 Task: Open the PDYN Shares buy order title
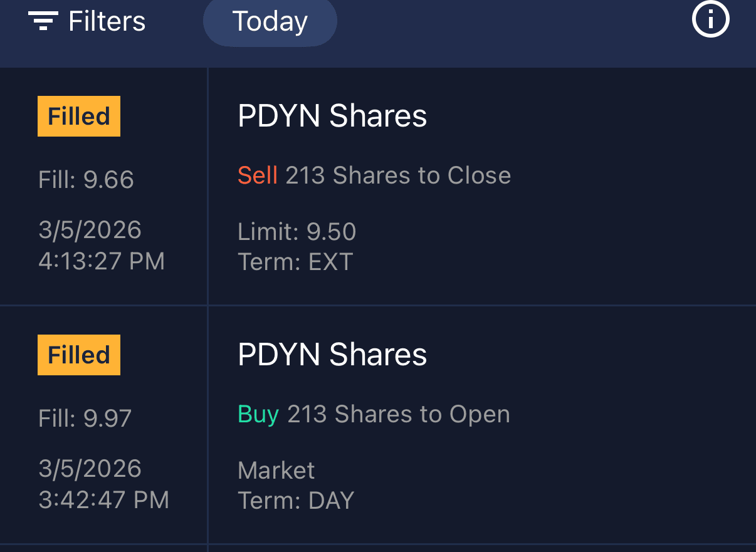332,355
